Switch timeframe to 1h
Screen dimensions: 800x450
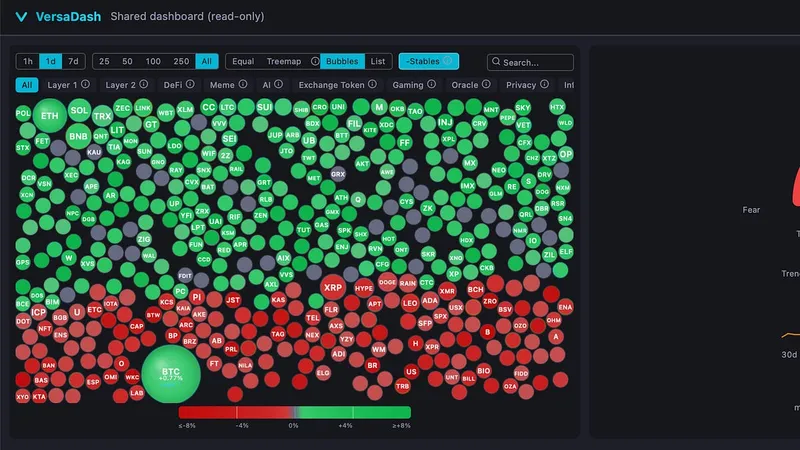coord(28,61)
